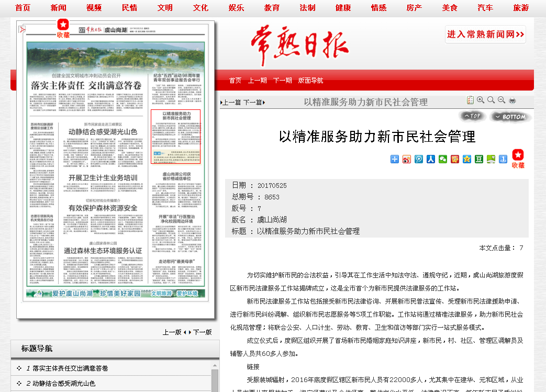Click the 爱护虞山尚湖 banner on page image

click(x=116, y=294)
